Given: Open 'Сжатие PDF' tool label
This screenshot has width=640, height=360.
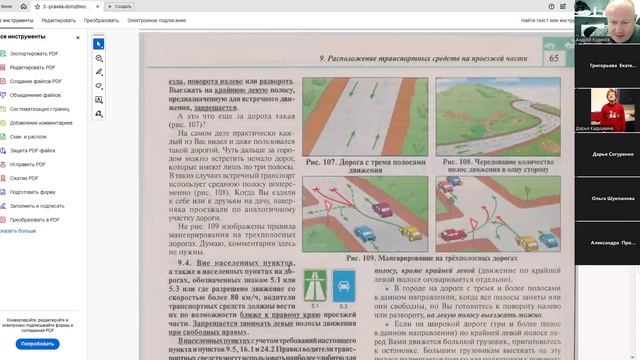Looking at the screenshot, I should [x=24, y=178].
